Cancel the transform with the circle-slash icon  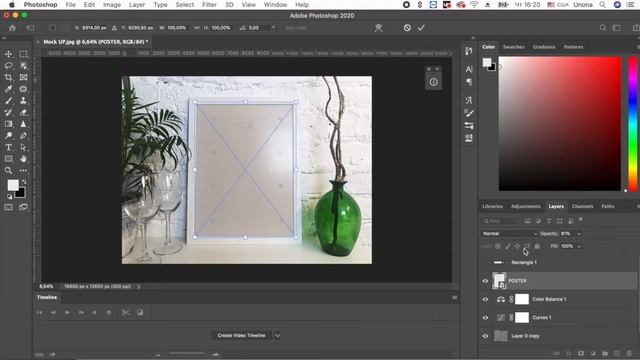click(x=407, y=28)
